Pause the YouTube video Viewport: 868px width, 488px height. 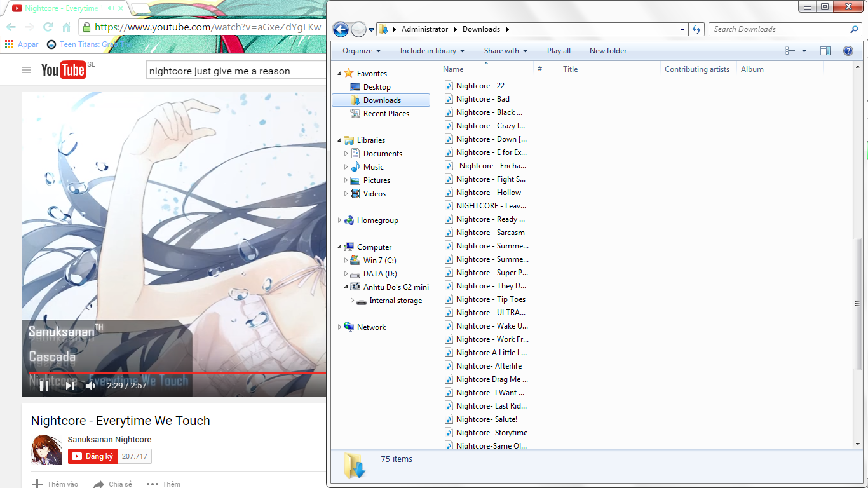click(44, 385)
